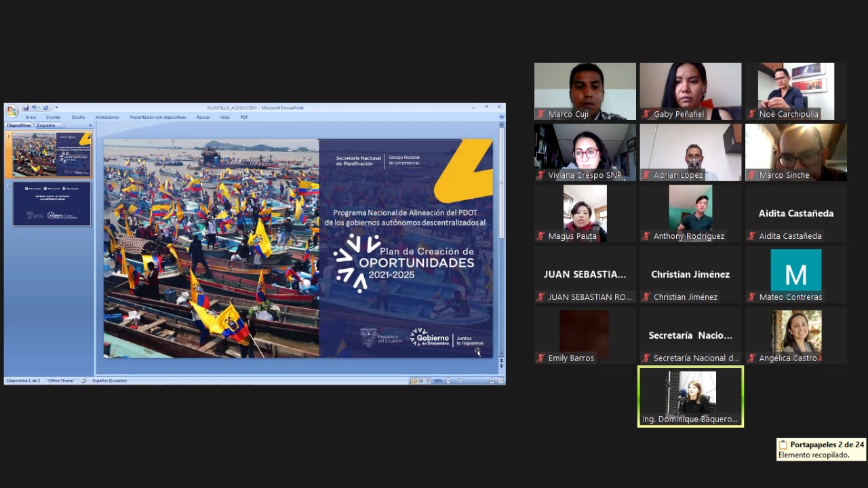Open PowerPoint help question mark icon
868x488 pixels.
coord(502,117)
